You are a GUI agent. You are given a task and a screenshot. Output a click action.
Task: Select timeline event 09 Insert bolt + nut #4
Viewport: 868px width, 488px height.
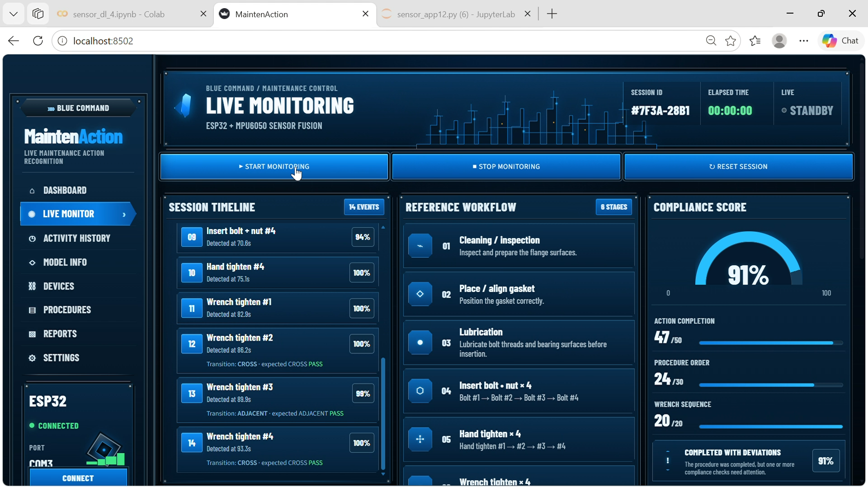(278, 237)
